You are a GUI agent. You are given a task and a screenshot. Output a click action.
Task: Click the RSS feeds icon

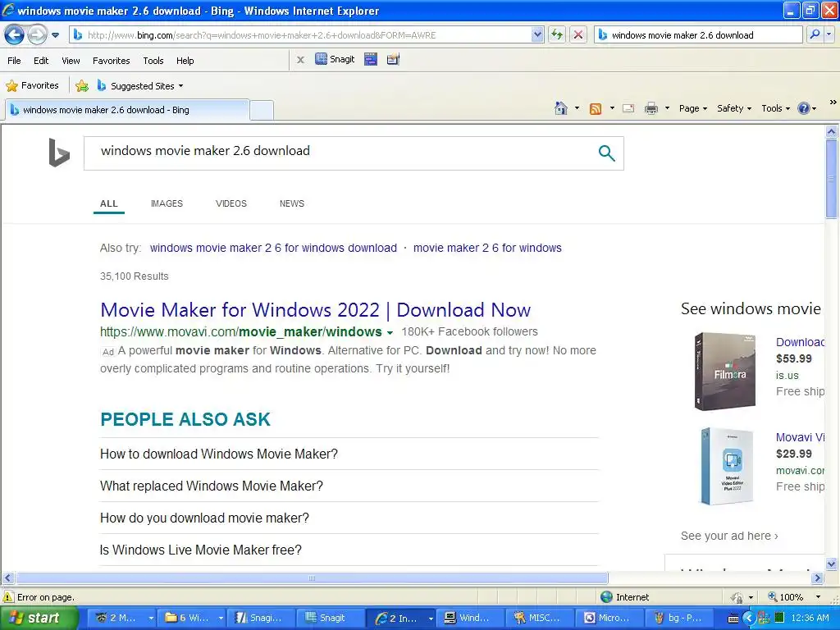pyautogui.click(x=596, y=109)
